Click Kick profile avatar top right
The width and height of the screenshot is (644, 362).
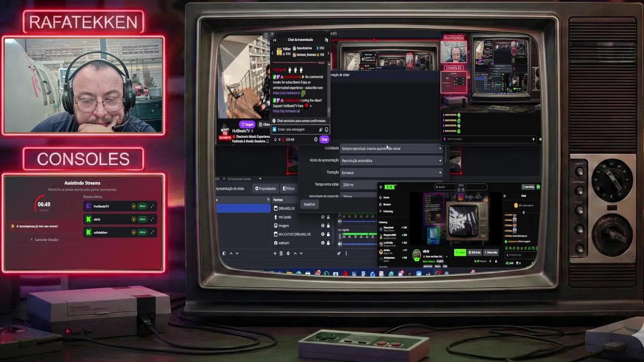[x=538, y=187]
